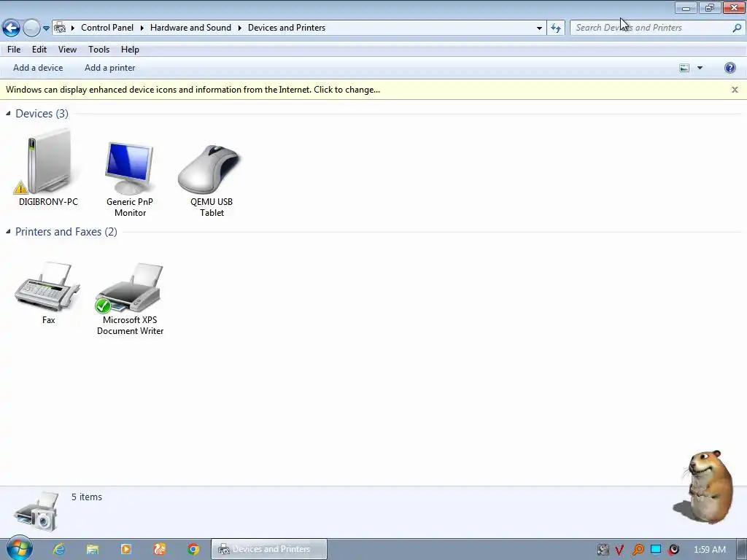This screenshot has height=560, width=747.
Task: Click the Devices and Printers address bar icon
Action: pos(60,28)
